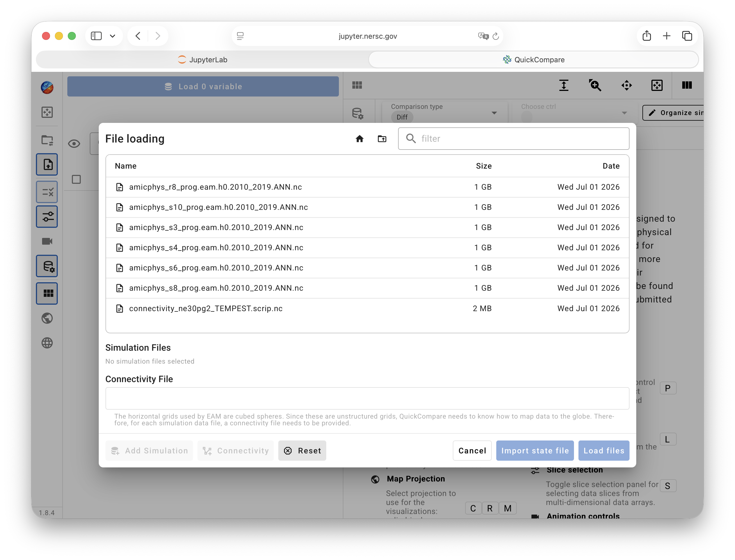Open new Safari tab with plus icon
The image size is (735, 560).
[667, 36]
